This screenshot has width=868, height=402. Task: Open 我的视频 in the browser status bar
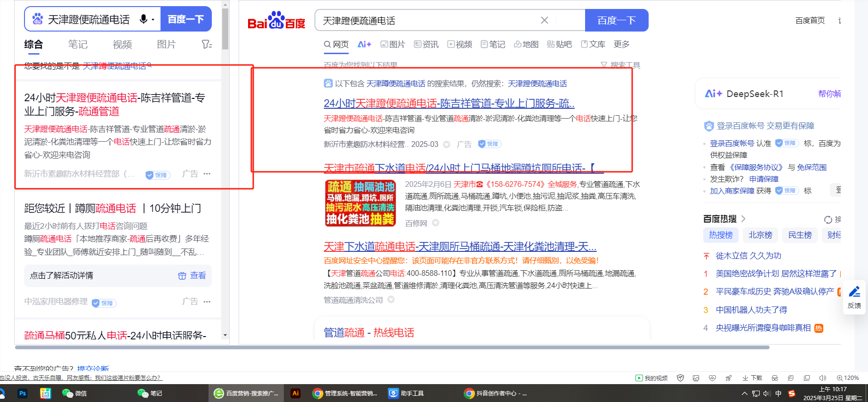[651, 378]
